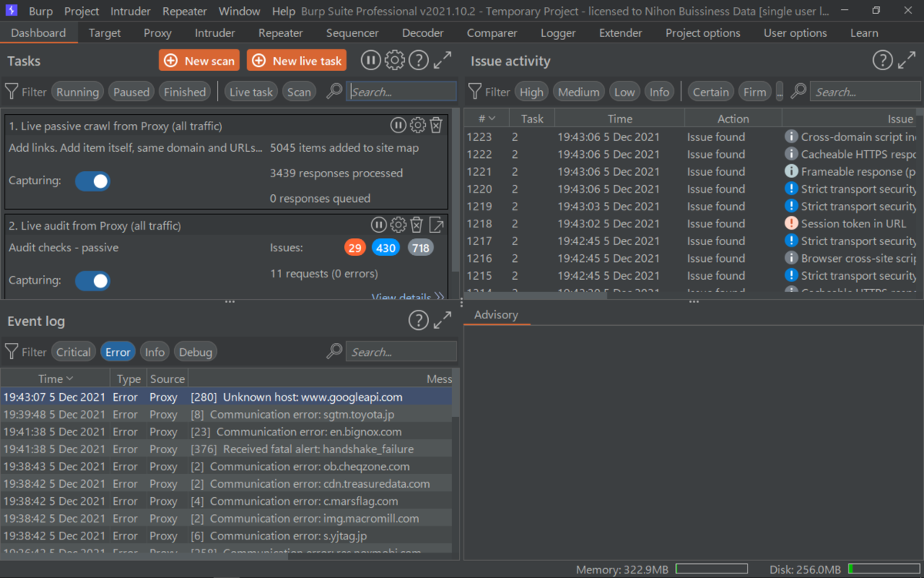Toggle the Certain confidence issue filter
Image resolution: width=924 pixels, height=578 pixels.
(x=710, y=92)
